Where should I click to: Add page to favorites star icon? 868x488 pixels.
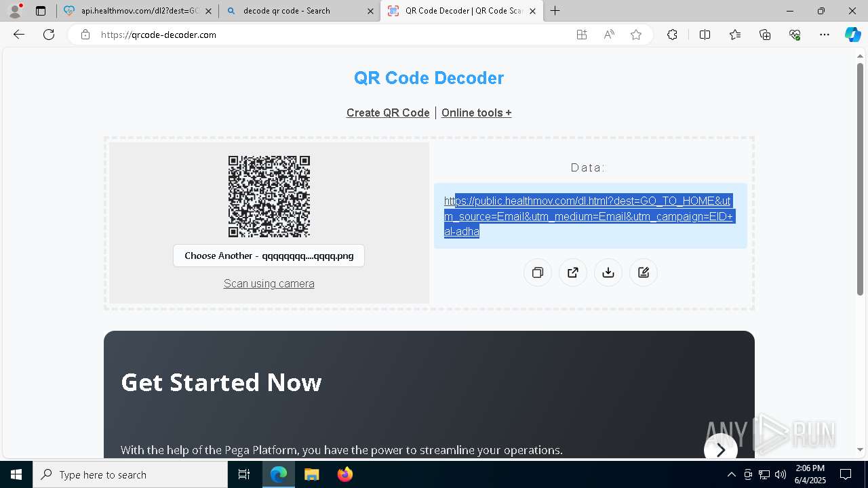(x=636, y=35)
